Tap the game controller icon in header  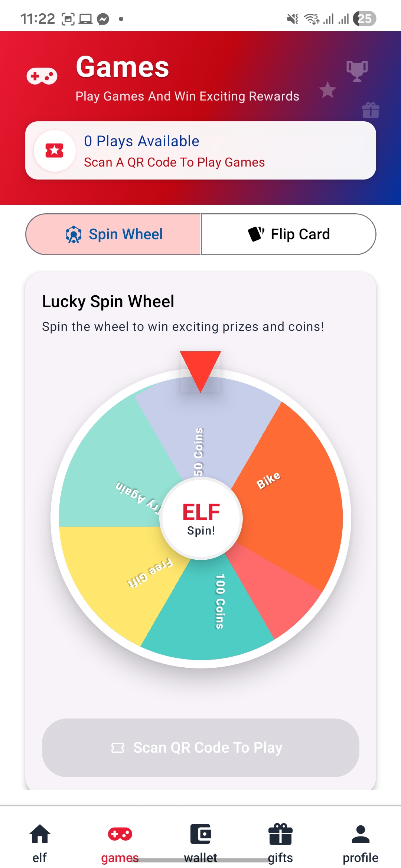pos(42,76)
